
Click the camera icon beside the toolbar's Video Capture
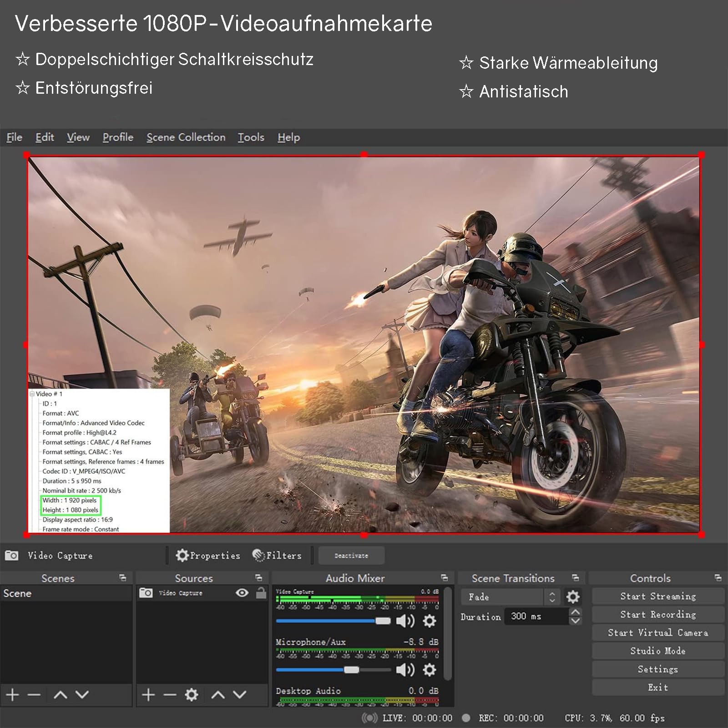[11, 555]
